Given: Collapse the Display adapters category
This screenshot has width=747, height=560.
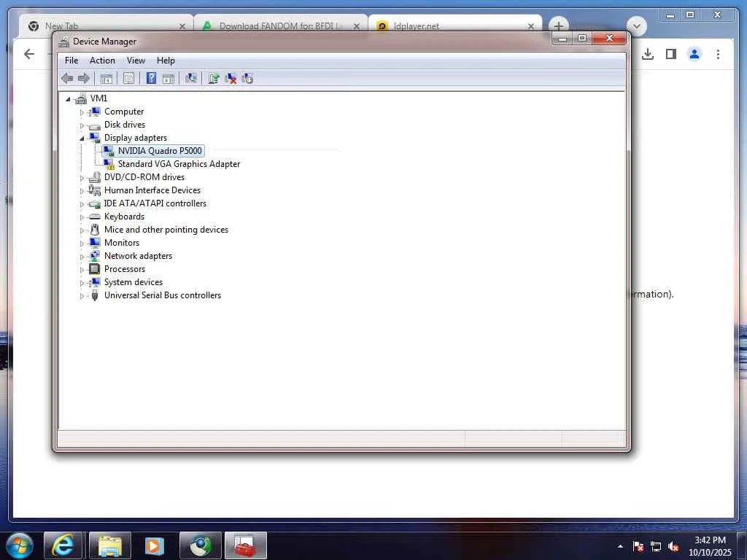Looking at the screenshot, I should [82, 139].
